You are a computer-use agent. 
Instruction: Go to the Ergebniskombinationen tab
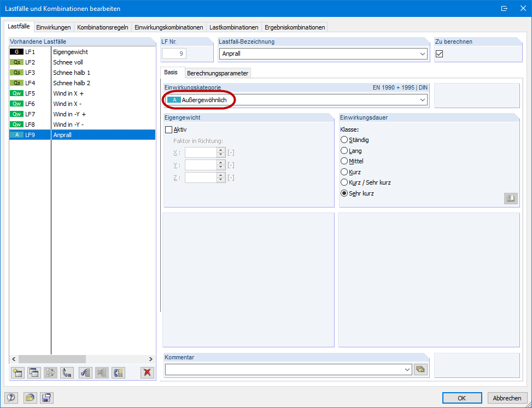pyautogui.click(x=295, y=27)
